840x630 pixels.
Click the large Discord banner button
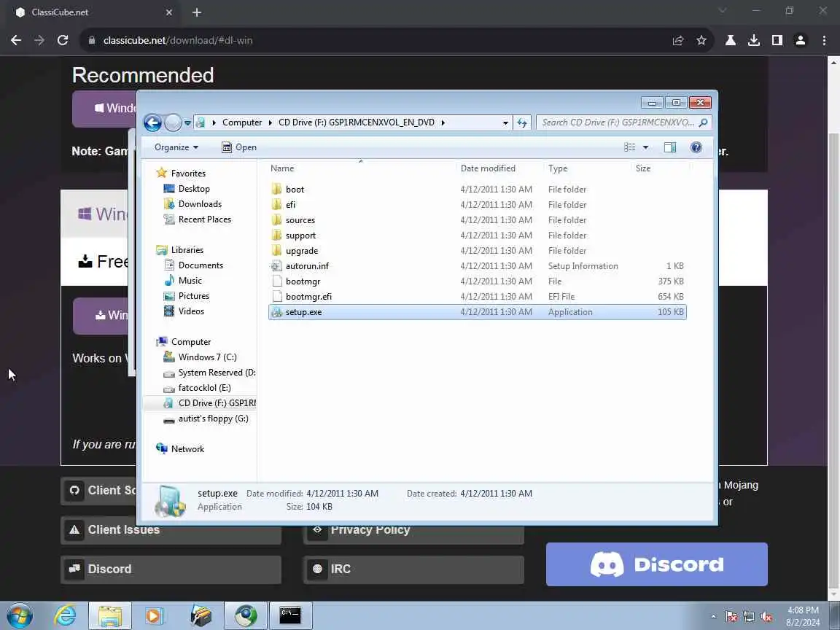tap(657, 564)
